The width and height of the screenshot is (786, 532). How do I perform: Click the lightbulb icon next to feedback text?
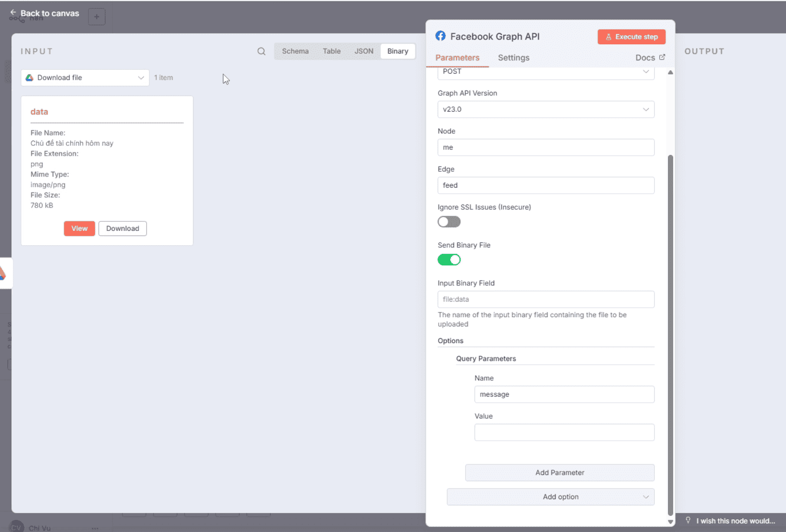coord(688,520)
